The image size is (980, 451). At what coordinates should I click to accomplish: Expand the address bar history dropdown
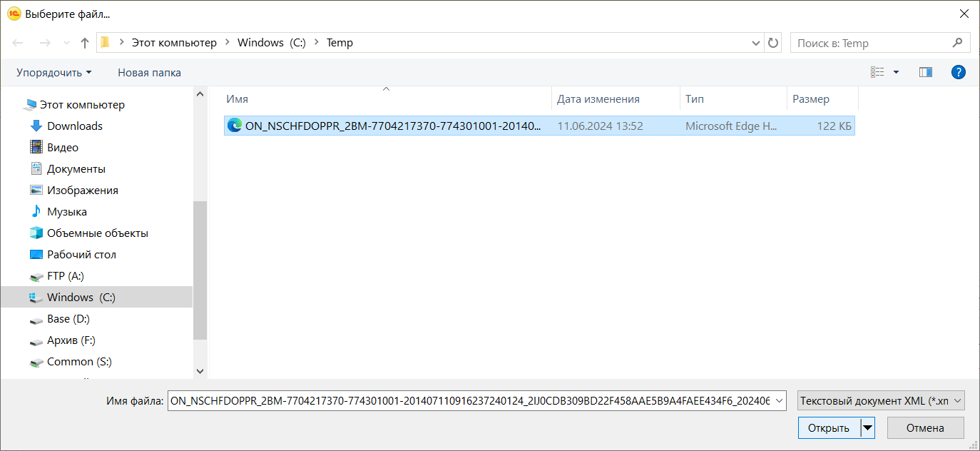point(756,43)
